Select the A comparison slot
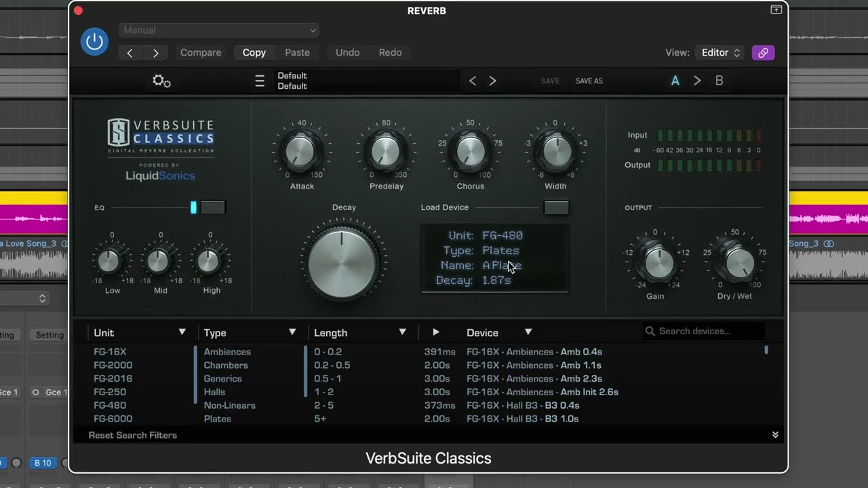868x488 pixels. (x=675, y=81)
